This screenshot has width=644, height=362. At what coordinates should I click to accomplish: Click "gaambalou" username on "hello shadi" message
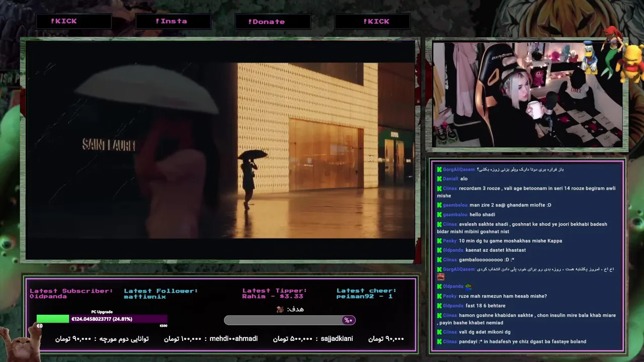tap(455, 215)
